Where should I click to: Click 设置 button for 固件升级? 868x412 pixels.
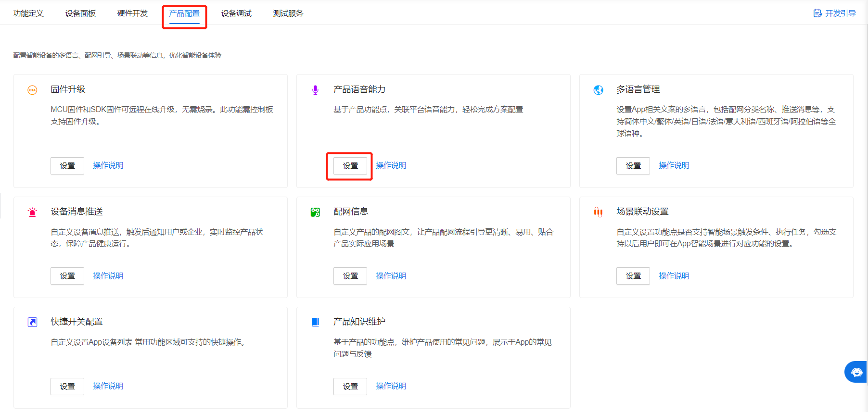pyautogui.click(x=67, y=166)
